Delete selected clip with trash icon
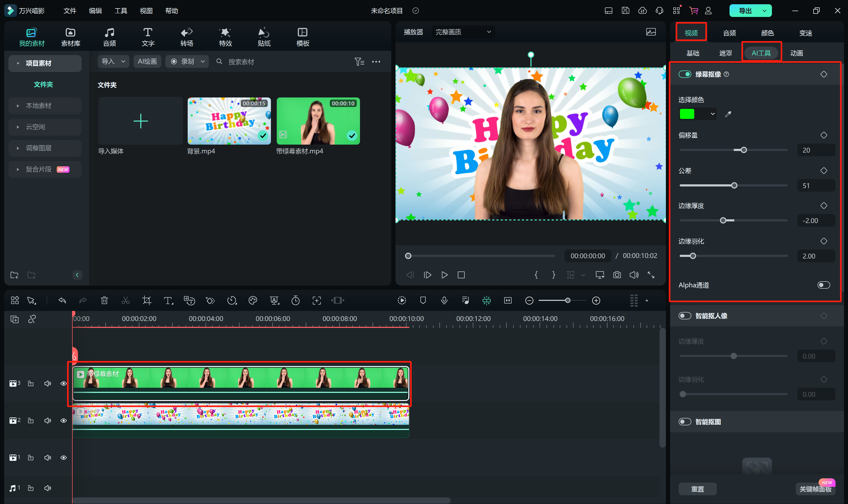848x504 pixels. click(x=104, y=300)
